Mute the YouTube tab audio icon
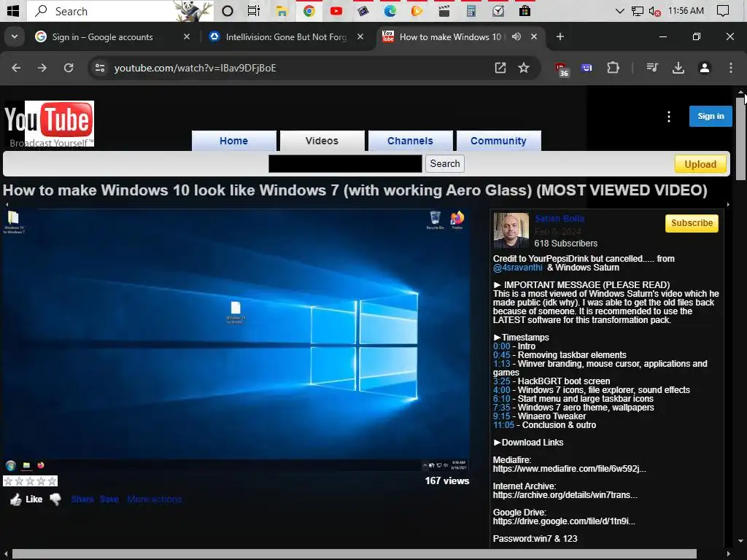Image resolution: width=747 pixels, height=560 pixels. [x=516, y=36]
